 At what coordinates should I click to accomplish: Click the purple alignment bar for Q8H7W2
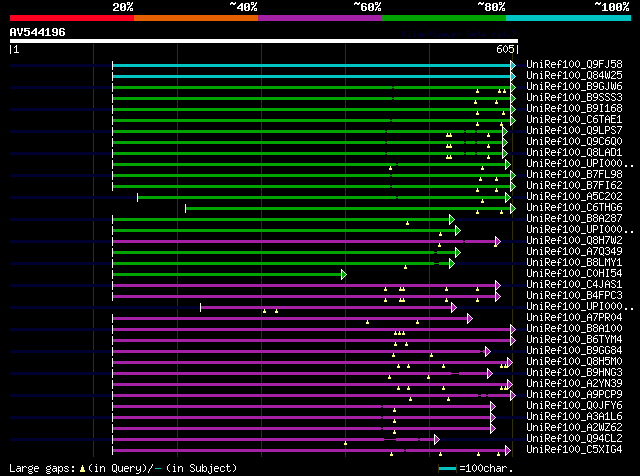pyautogui.click(x=304, y=242)
